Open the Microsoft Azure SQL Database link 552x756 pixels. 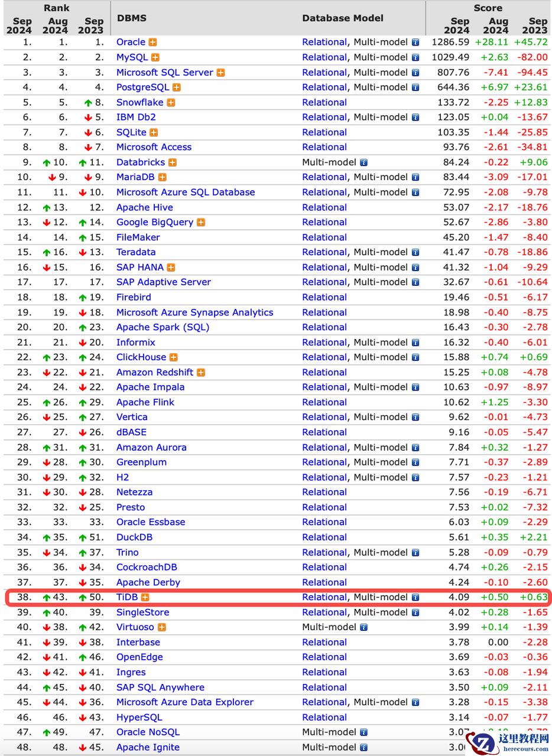186,193
